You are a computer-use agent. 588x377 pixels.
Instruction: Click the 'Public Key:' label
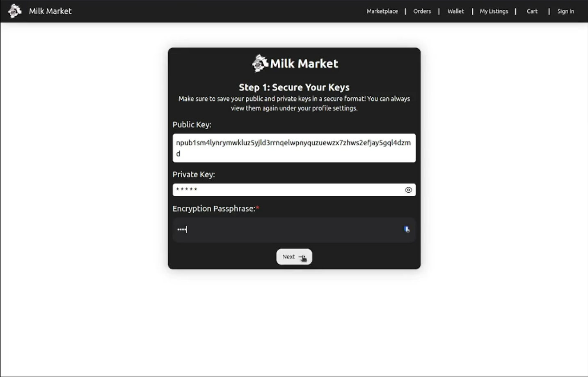(x=192, y=124)
